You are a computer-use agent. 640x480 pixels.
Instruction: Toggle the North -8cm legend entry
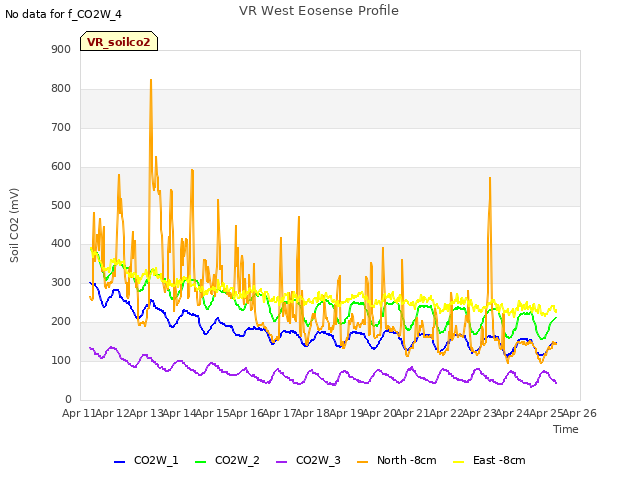click(397, 461)
